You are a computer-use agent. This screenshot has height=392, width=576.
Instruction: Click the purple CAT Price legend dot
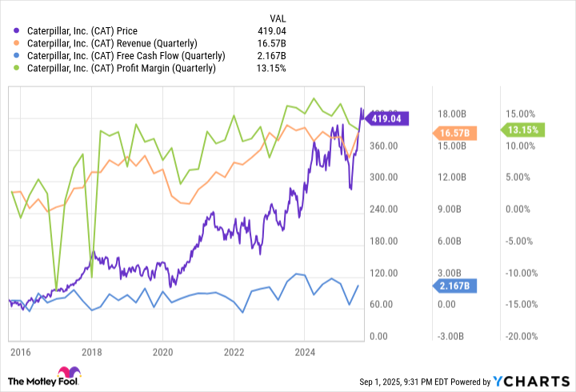pyautogui.click(x=16, y=31)
